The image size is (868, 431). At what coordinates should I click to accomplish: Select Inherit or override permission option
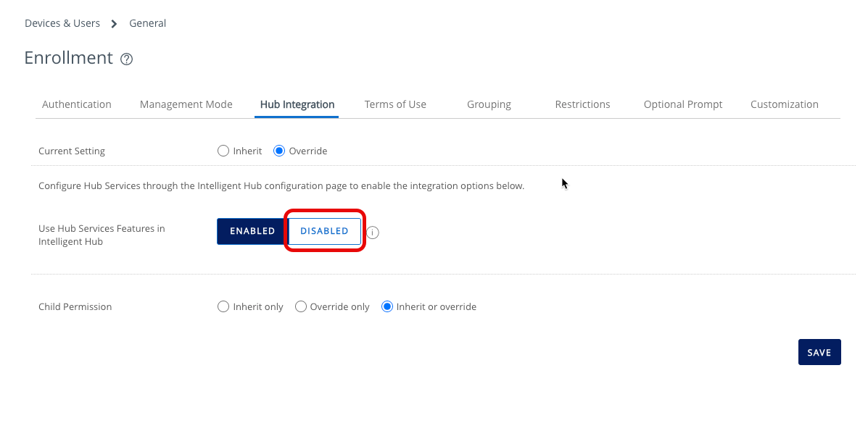387,306
